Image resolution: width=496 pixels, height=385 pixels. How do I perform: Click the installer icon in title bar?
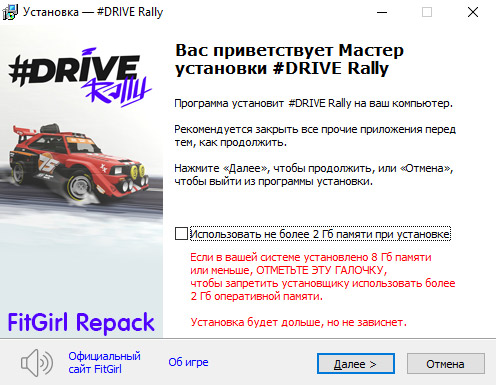click(10, 12)
